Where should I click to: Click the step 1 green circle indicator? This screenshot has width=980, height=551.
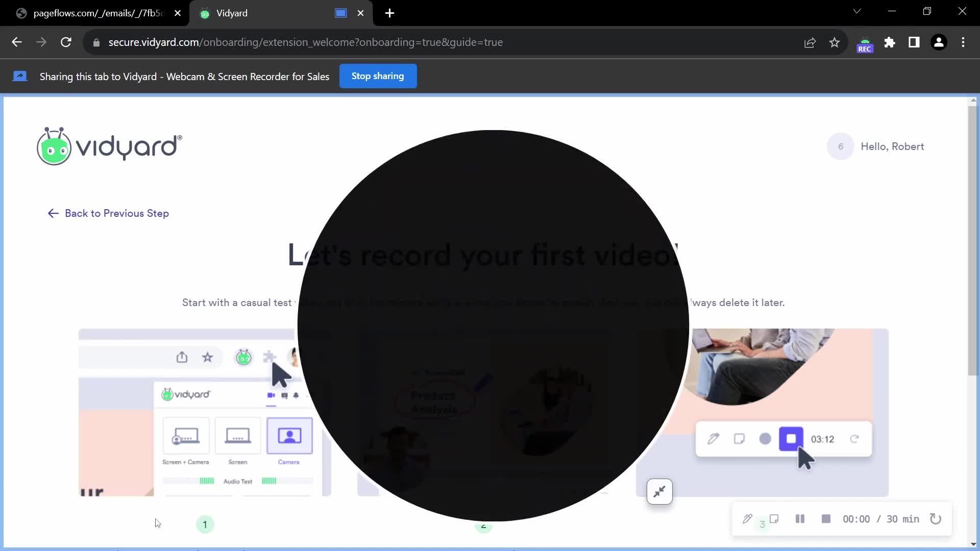tap(205, 524)
